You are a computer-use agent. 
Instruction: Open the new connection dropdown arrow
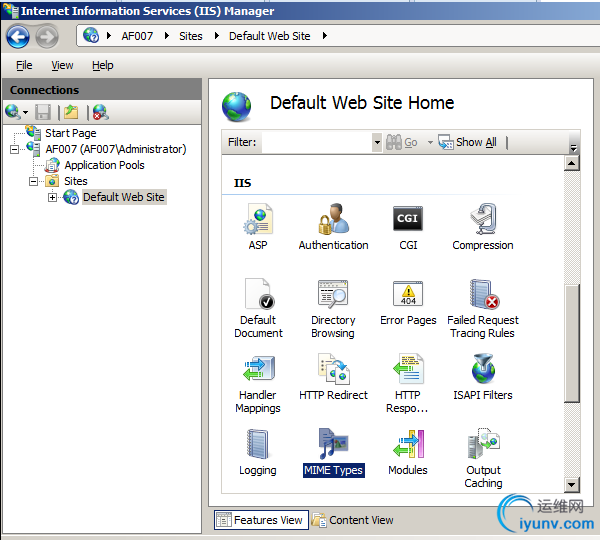[26, 113]
